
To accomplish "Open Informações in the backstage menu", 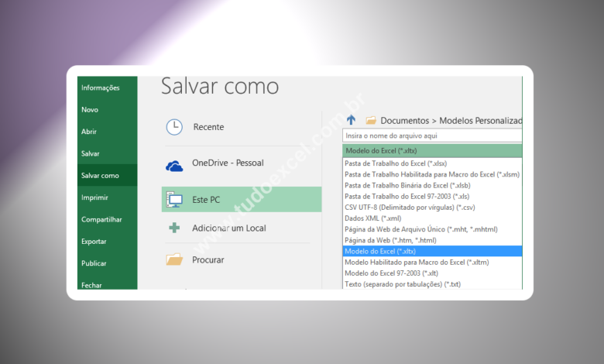I will 101,88.
